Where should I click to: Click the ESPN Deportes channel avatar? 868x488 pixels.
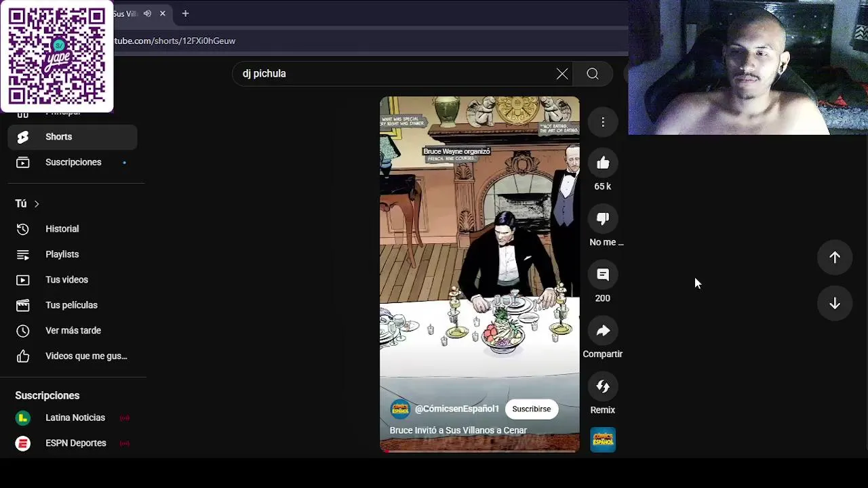click(23, 443)
